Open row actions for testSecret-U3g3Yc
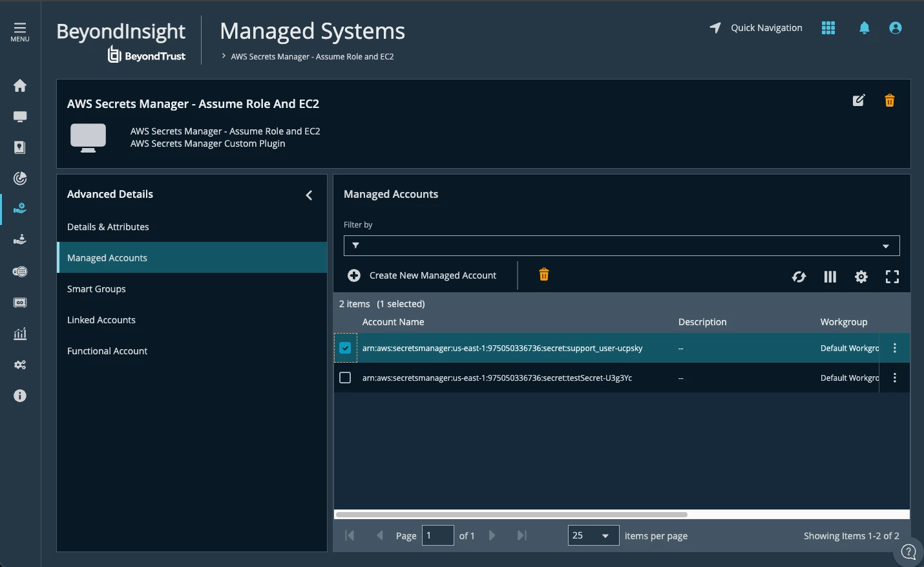This screenshot has height=567, width=924. coord(895,378)
